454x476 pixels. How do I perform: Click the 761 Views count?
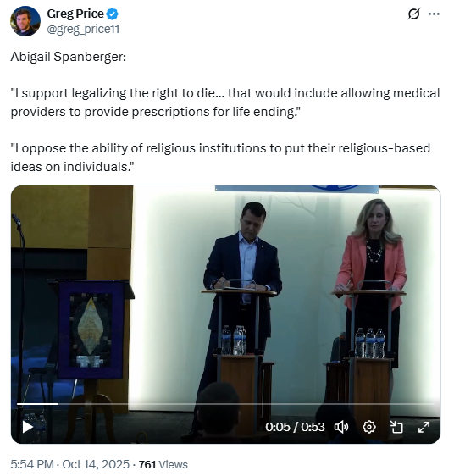tap(163, 464)
